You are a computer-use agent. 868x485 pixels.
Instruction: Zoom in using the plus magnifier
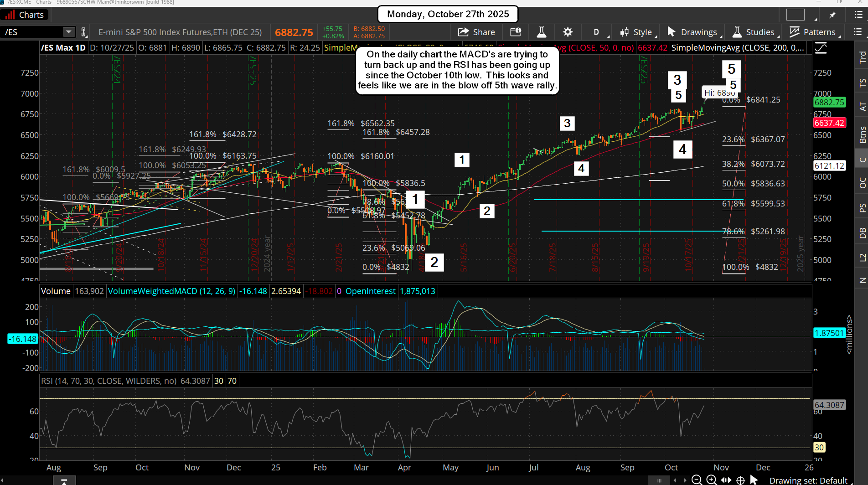coord(711,480)
